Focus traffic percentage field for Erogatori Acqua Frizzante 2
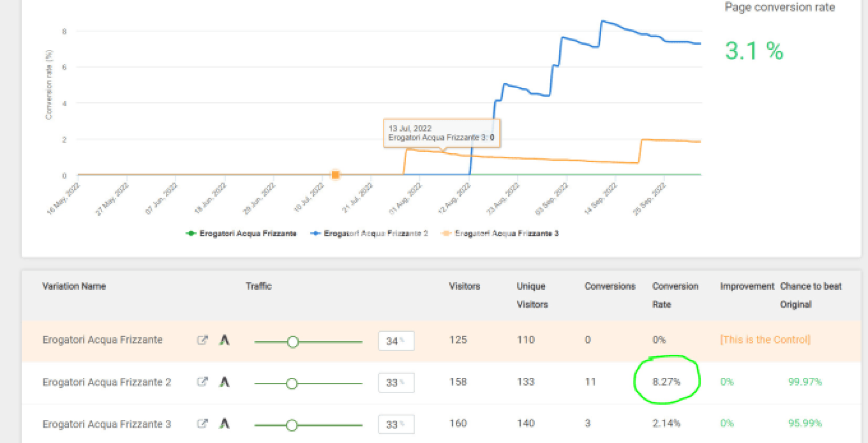Viewport: 868px width, 443px height. 396,383
